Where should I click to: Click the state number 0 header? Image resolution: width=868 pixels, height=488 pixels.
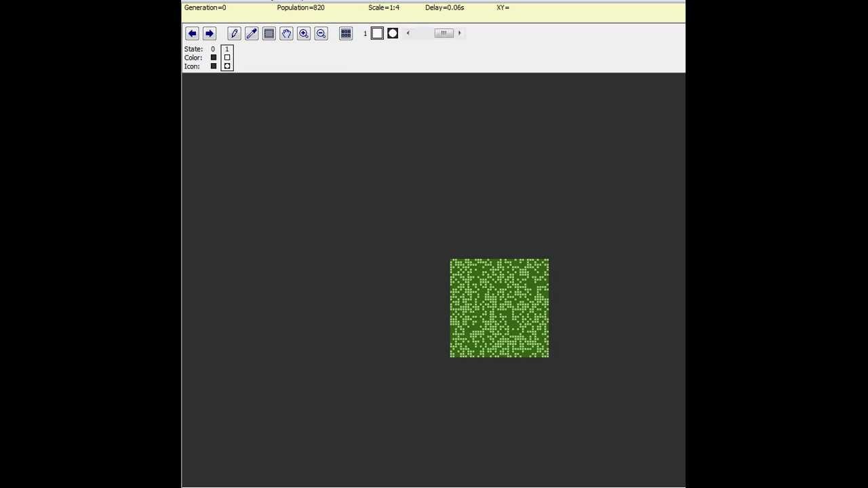[x=213, y=49]
